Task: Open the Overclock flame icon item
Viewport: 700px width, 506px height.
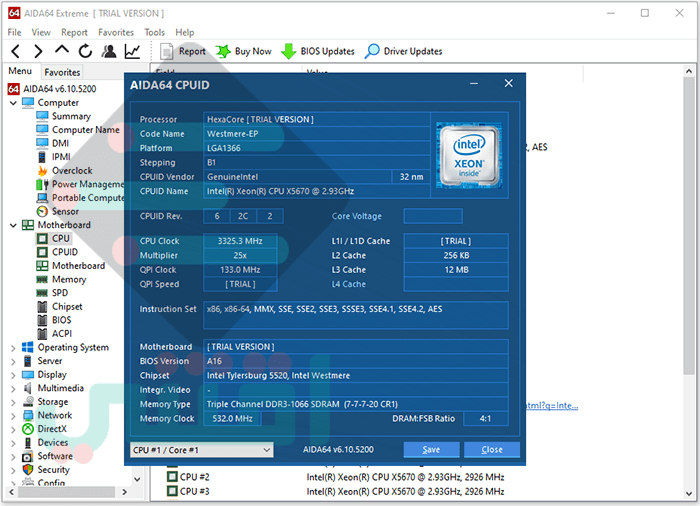Action: 42,171
